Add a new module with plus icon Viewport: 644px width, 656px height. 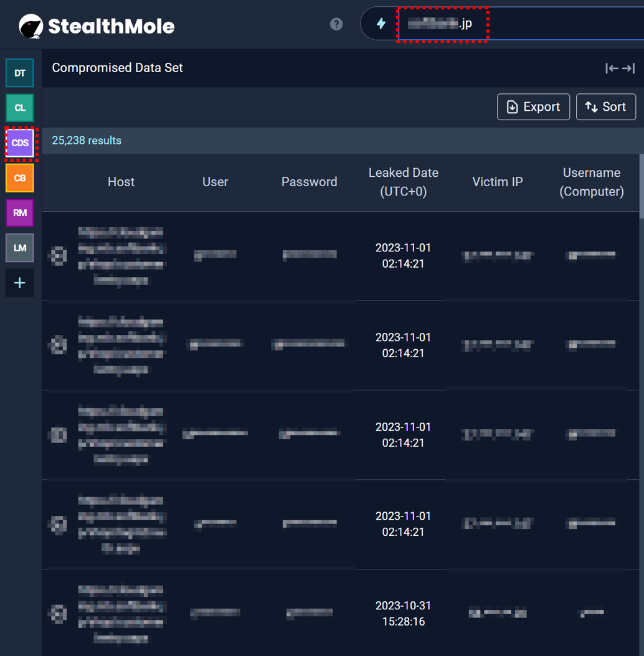[20, 283]
